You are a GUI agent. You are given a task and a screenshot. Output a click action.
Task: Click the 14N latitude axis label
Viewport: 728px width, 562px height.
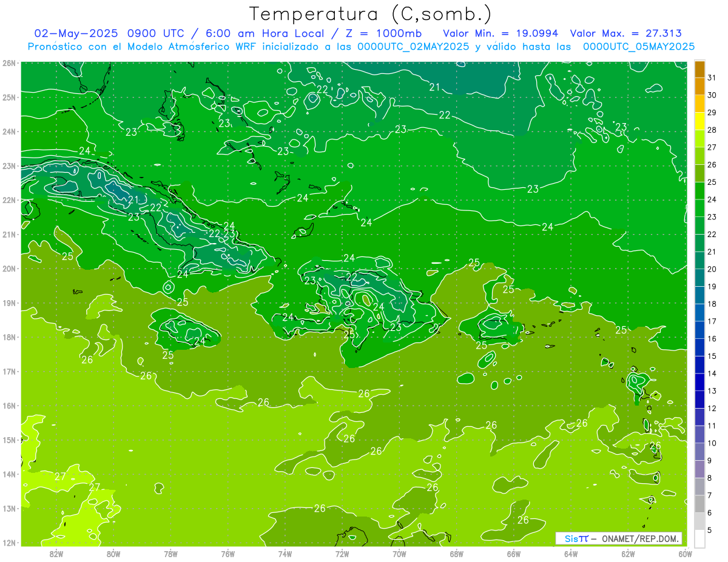point(9,474)
